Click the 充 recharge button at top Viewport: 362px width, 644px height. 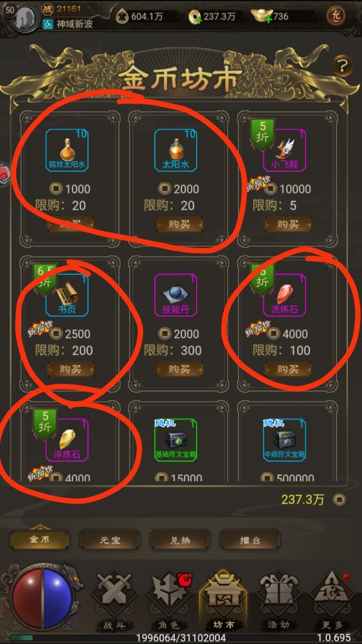pyautogui.click(x=335, y=16)
